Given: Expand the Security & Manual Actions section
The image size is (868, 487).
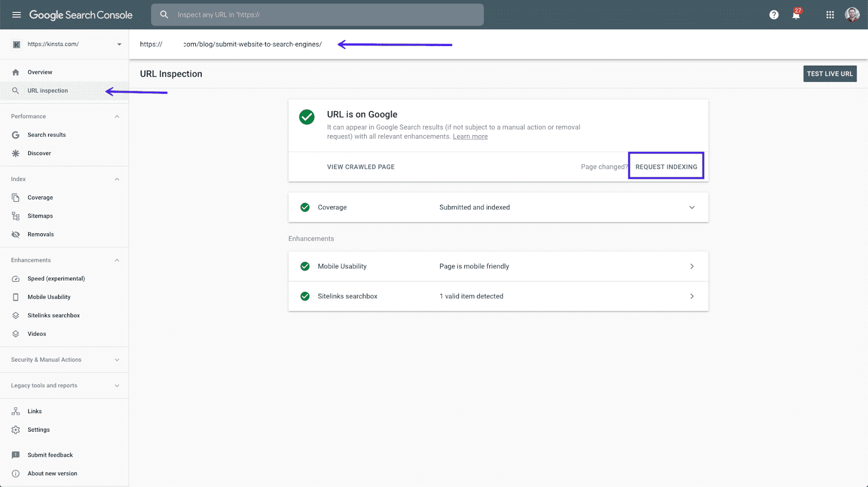Looking at the screenshot, I should (x=117, y=360).
